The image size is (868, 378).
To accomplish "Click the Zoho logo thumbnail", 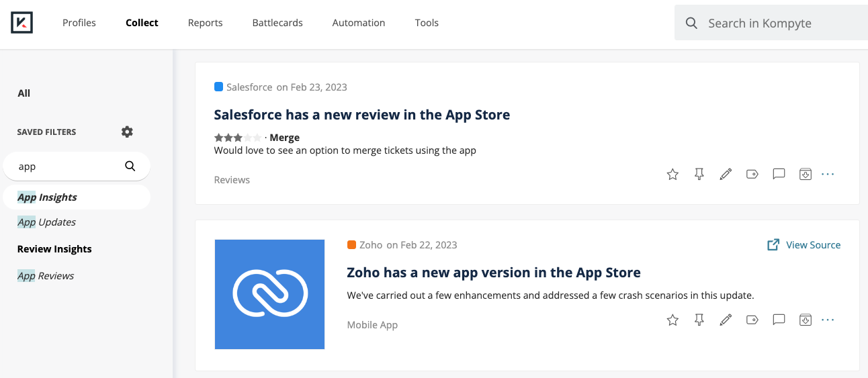I will coord(269,294).
